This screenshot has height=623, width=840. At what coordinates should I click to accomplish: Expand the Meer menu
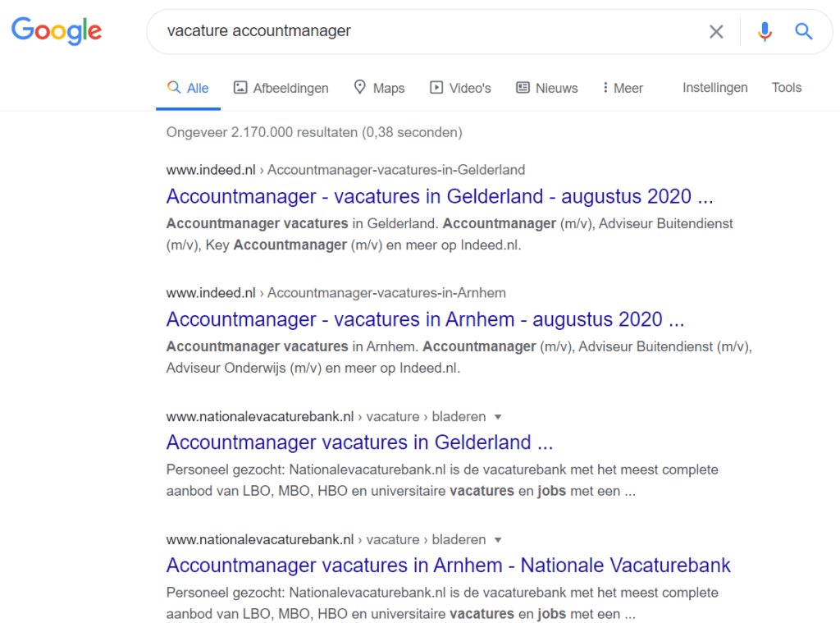coord(623,88)
